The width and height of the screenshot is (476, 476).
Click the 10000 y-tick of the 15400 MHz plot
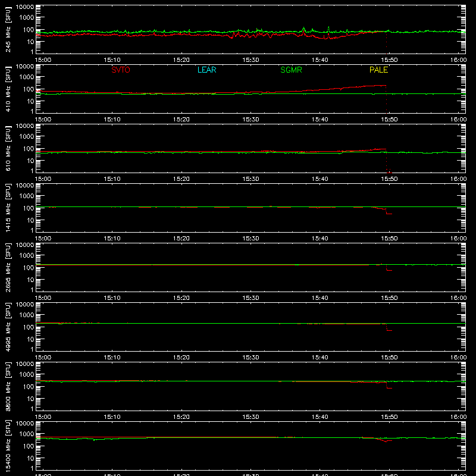pos(25,423)
